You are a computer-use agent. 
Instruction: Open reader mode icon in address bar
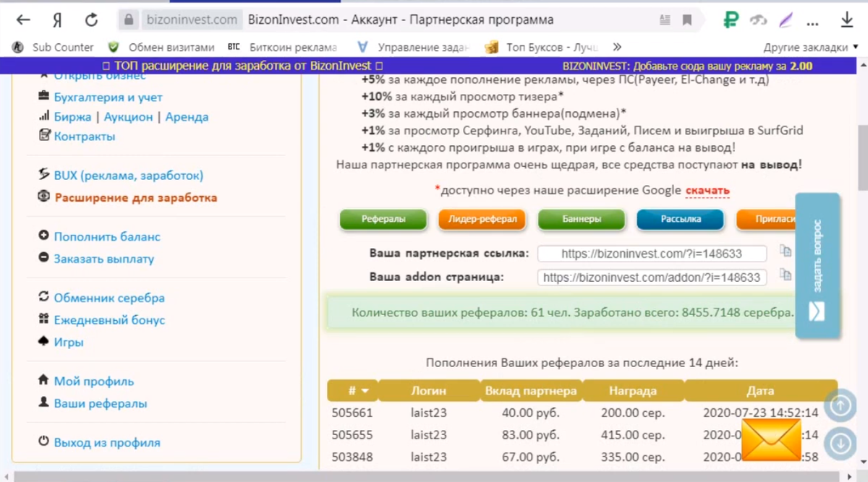coord(665,20)
